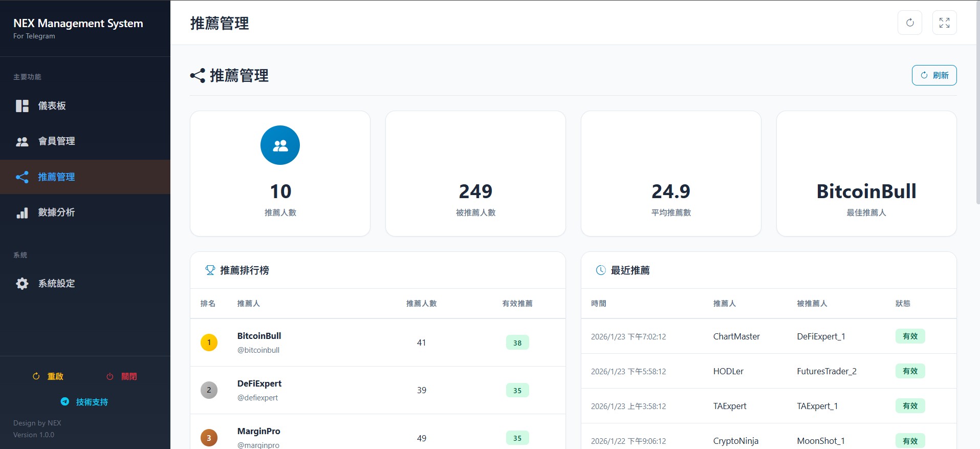Click the fullscreen expand icon

pyautogui.click(x=944, y=23)
